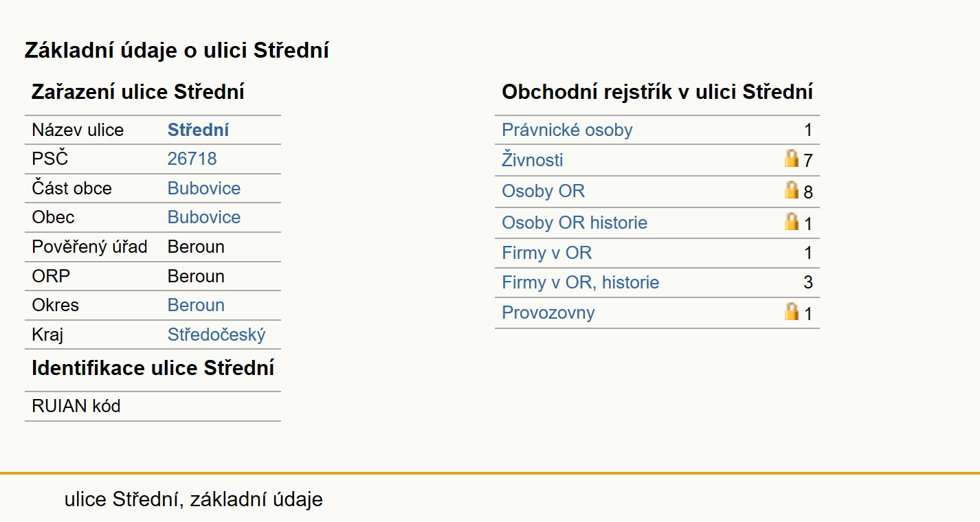Image resolution: width=980 pixels, height=522 pixels.
Task: Open the Beroun link in Okres row
Action: coord(196,305)
